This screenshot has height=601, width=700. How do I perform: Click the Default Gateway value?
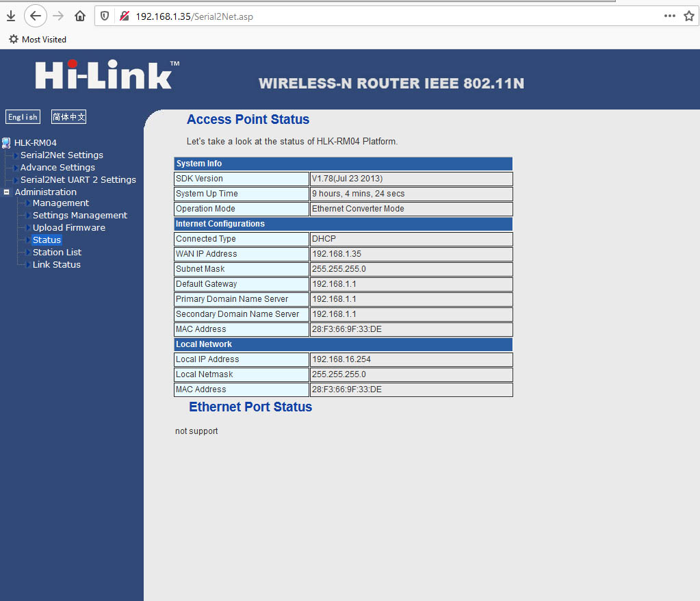(x=411, y=284)
